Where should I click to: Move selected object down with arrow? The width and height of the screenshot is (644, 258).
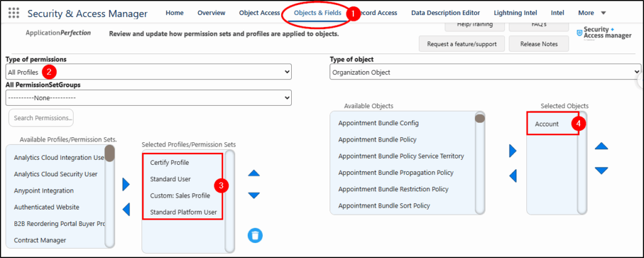tap(601, 171)
